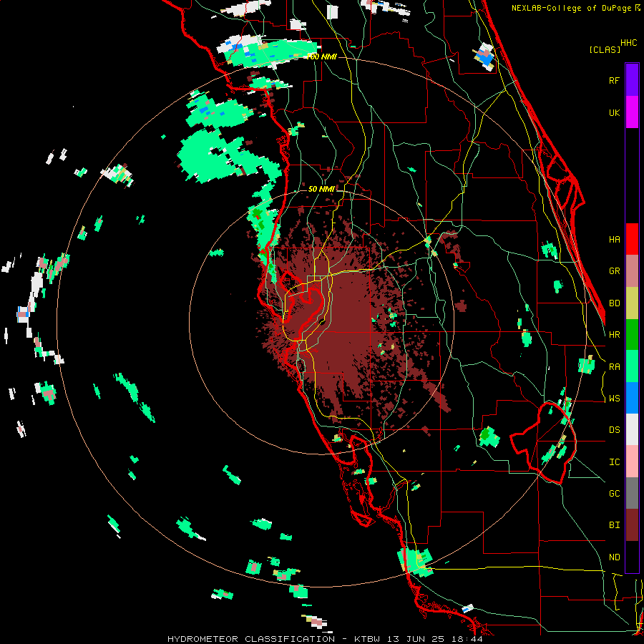Click the RF purple legend swatch

point(632,80)
